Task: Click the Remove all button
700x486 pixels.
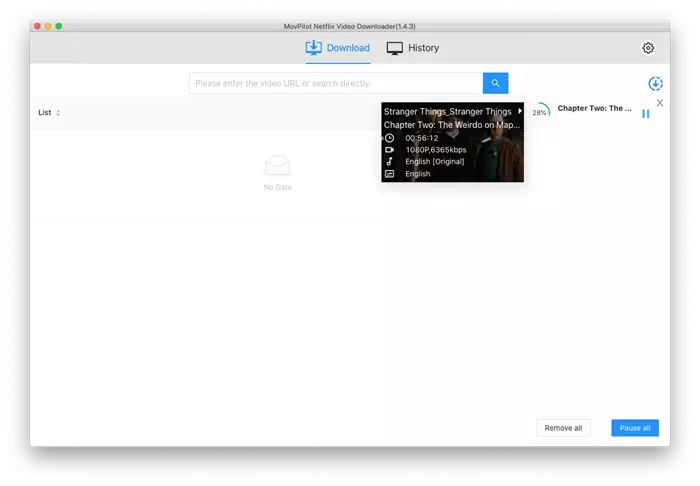Action: pos(563,428)
